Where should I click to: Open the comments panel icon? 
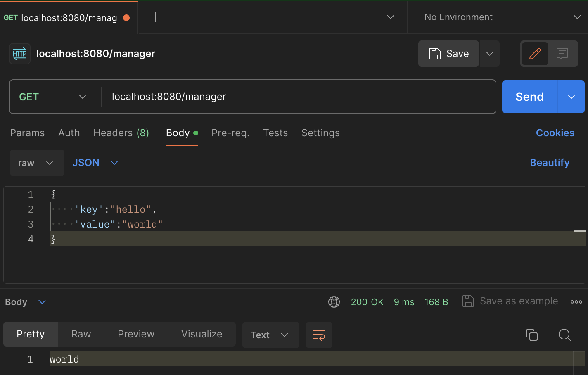coord(562,54)
